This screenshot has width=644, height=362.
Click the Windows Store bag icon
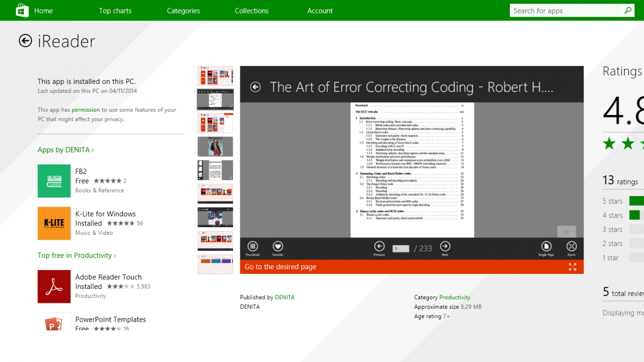coord(23,10)
